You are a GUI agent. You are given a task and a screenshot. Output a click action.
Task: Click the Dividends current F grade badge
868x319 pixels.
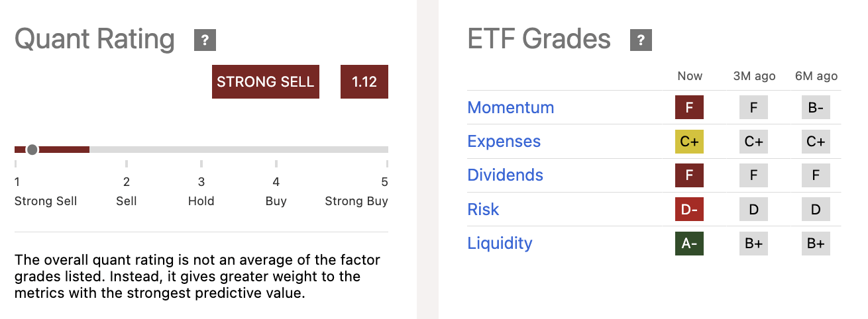point(689,175)
